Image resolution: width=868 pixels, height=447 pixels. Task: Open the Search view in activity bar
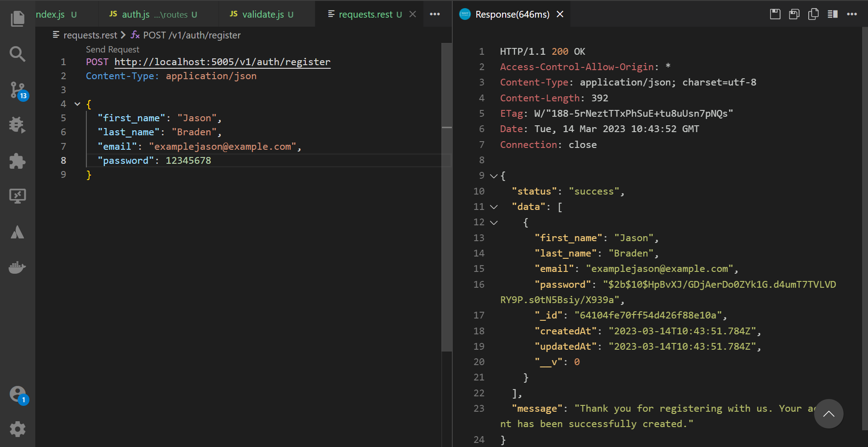(x=17, y=54)
